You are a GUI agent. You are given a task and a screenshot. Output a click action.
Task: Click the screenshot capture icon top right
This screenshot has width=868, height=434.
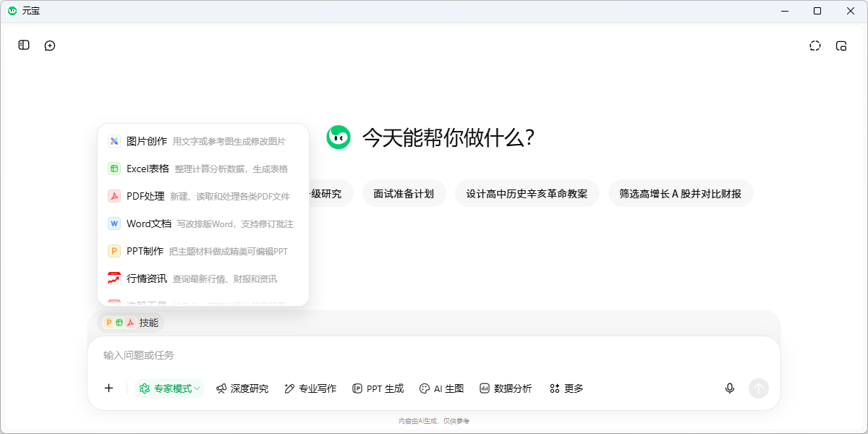pyautogui.click(x=815, y=46)
